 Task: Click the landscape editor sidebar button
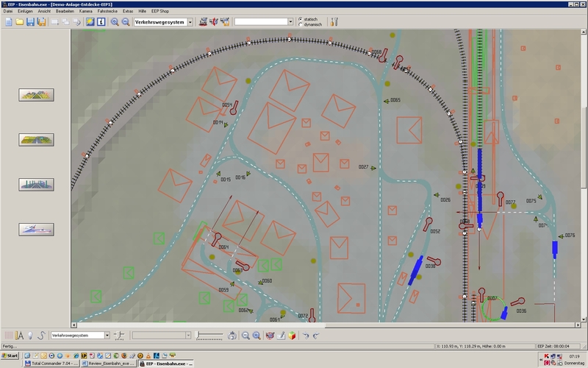[36, 95]
